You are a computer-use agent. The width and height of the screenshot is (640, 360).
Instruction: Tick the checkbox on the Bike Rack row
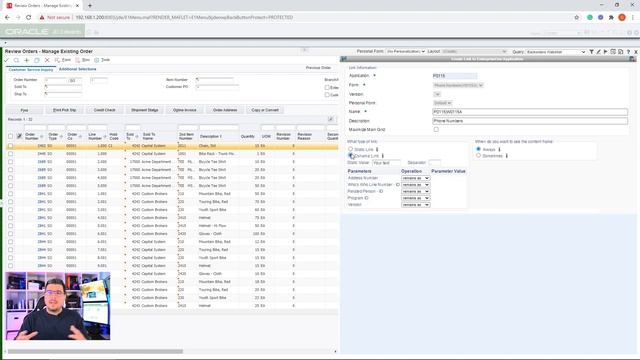[10, 154]
